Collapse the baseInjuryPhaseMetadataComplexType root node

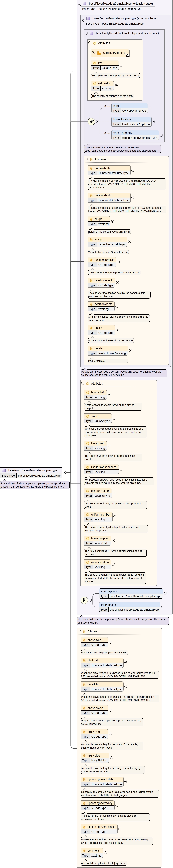(x=64, y=473)
